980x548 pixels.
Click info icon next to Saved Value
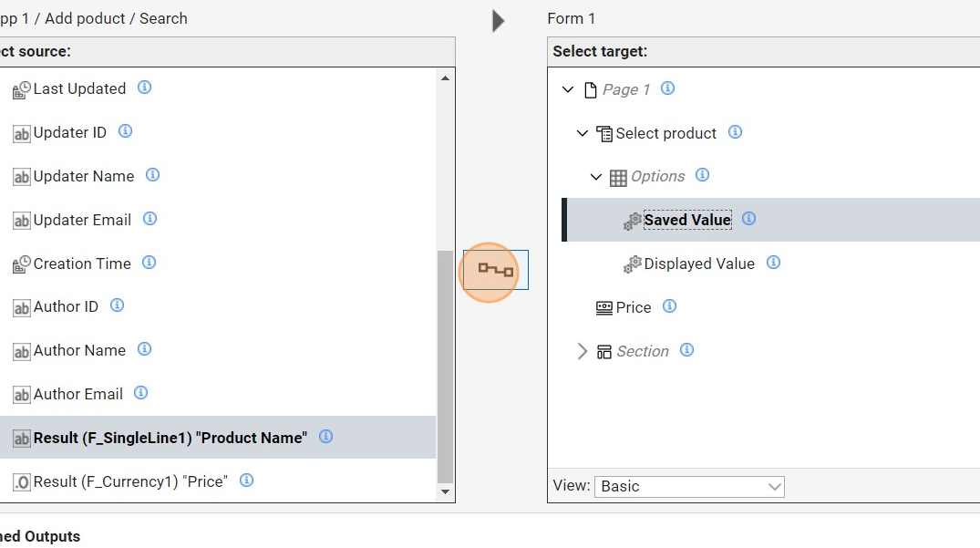click(x=748, y=219)
